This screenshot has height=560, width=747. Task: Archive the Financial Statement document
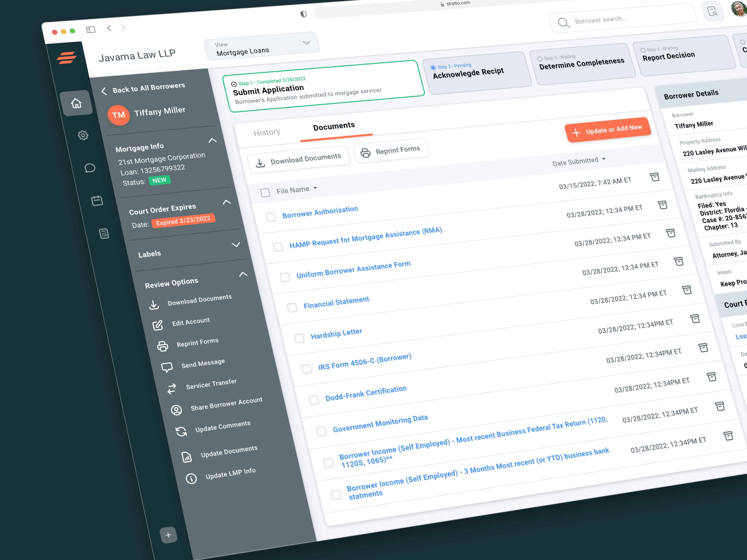coord(679,261)
